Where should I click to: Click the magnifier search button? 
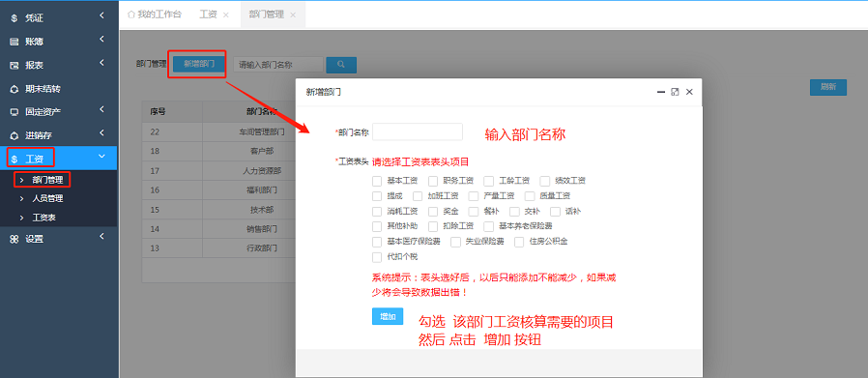click(x=341, y=65)
